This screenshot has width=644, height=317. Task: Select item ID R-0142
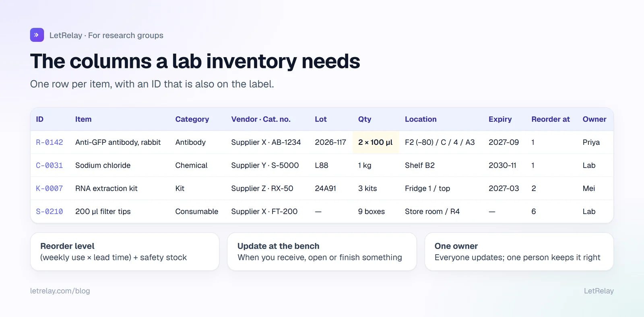[x=50, y=142]
